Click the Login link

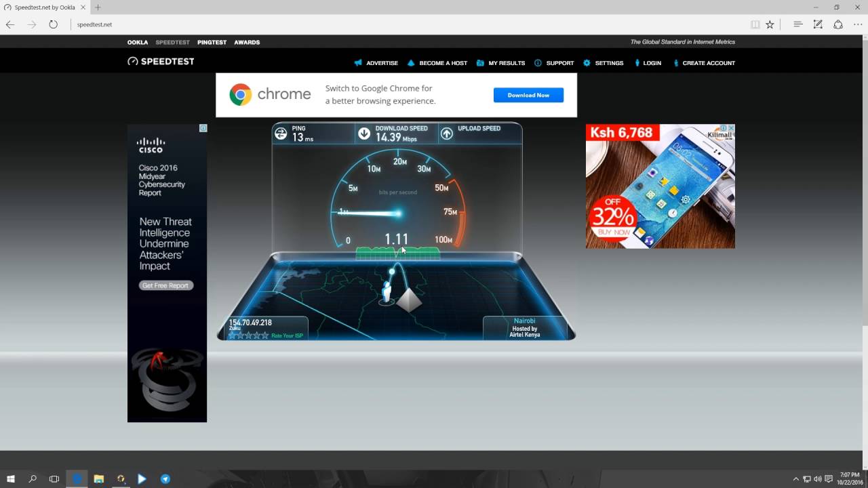tap(652, 63)
